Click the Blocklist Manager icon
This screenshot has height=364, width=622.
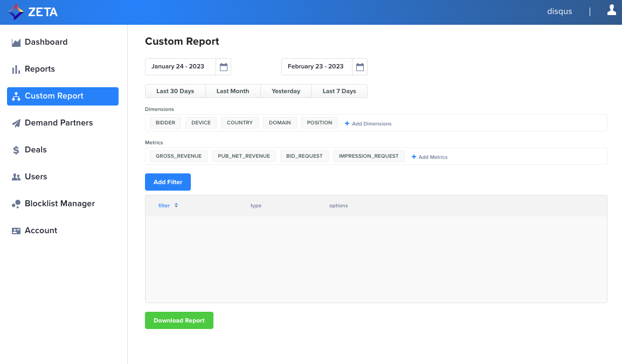[16, 204]
